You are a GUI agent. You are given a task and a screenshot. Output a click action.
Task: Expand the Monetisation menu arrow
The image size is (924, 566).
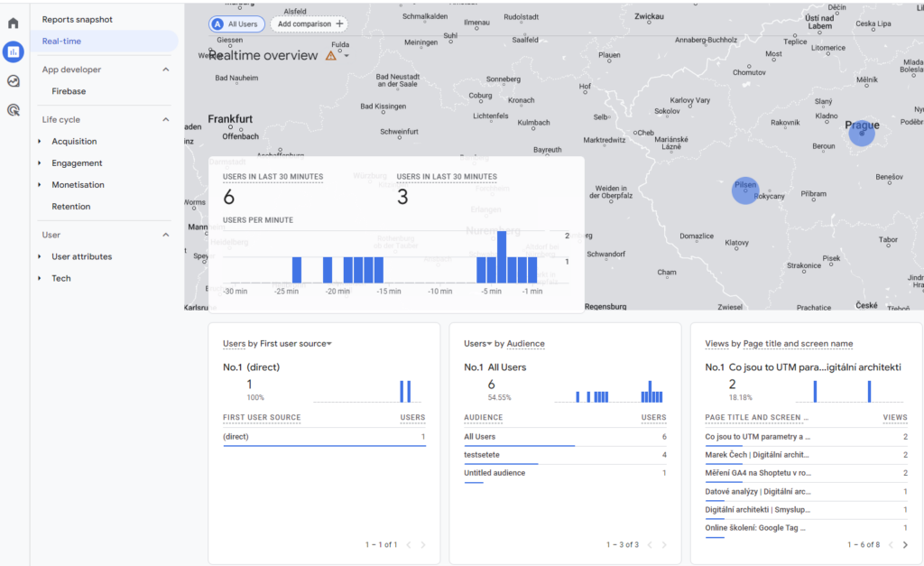click(x=40, y=184)
